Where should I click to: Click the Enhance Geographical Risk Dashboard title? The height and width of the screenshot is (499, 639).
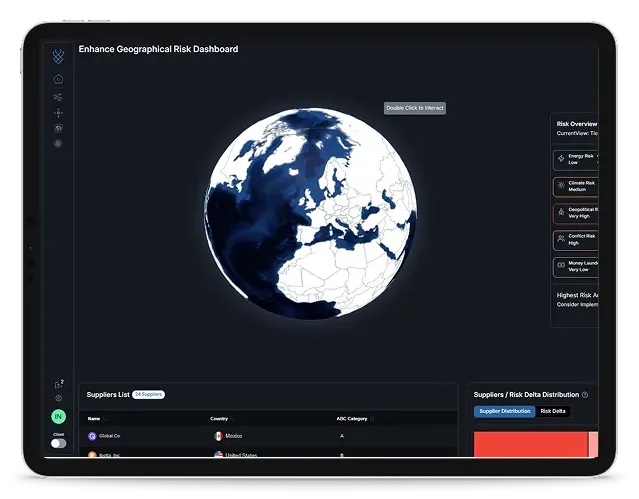click(158, 49)
